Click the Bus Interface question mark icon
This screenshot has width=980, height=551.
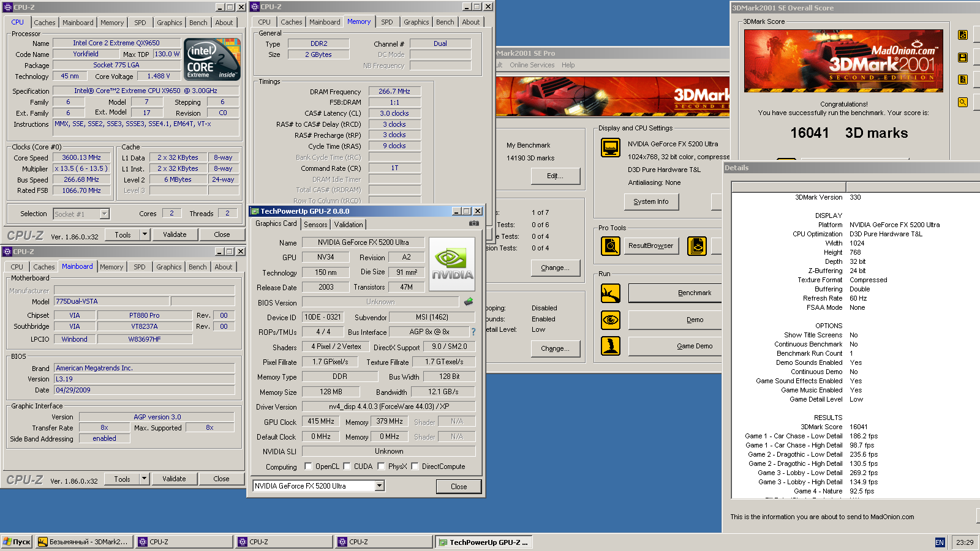(x=473, y=332)
